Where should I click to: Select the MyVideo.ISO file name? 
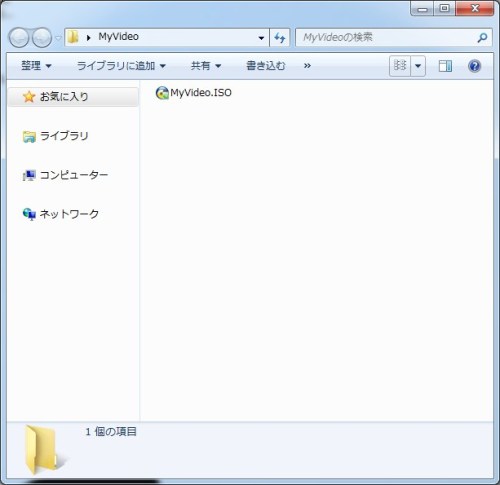tap(201, 93)
